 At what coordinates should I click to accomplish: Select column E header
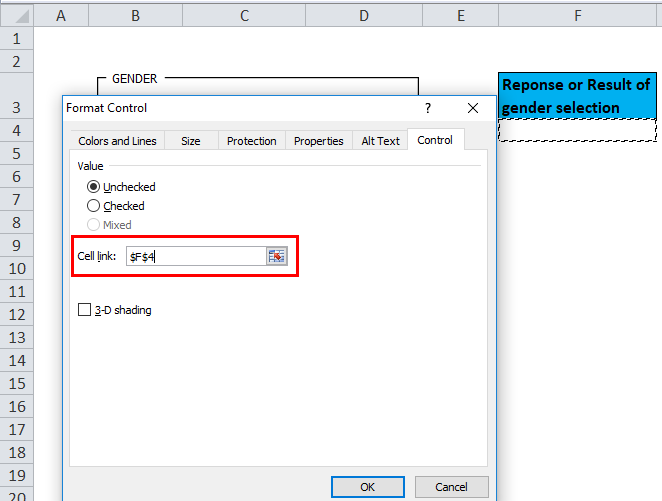point(461,16)
